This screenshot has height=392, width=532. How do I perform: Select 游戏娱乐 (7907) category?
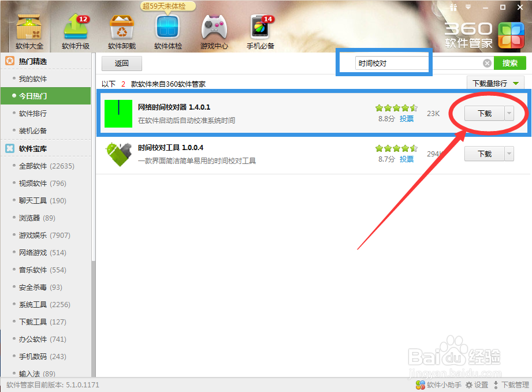pos(46,235)
